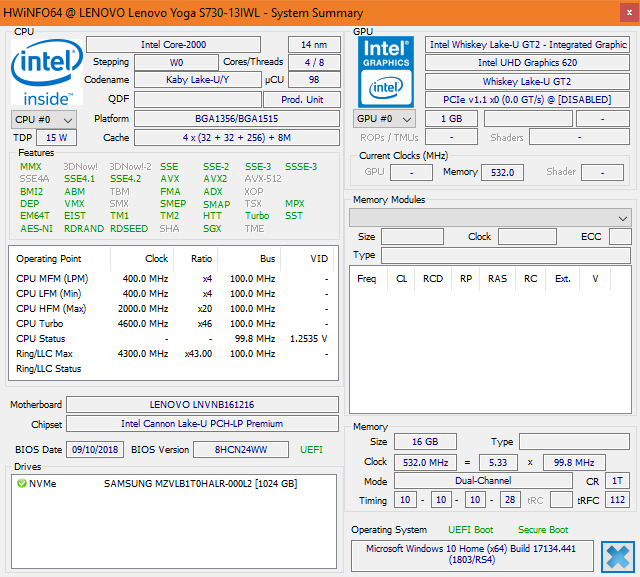Image resolution: width=640 pixels, height=577 pixels.
Task: Click the RDSEED feature label
Action: point(129,229)
